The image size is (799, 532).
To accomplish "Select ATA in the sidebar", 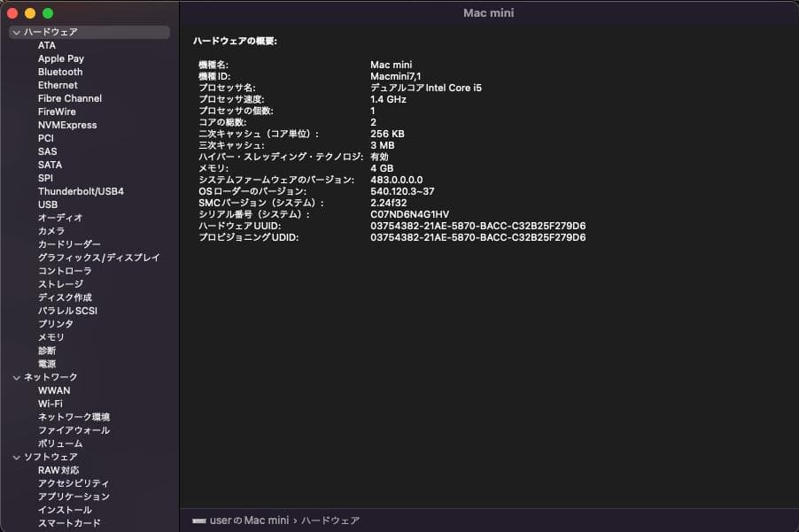I will (x=47, y=45).
